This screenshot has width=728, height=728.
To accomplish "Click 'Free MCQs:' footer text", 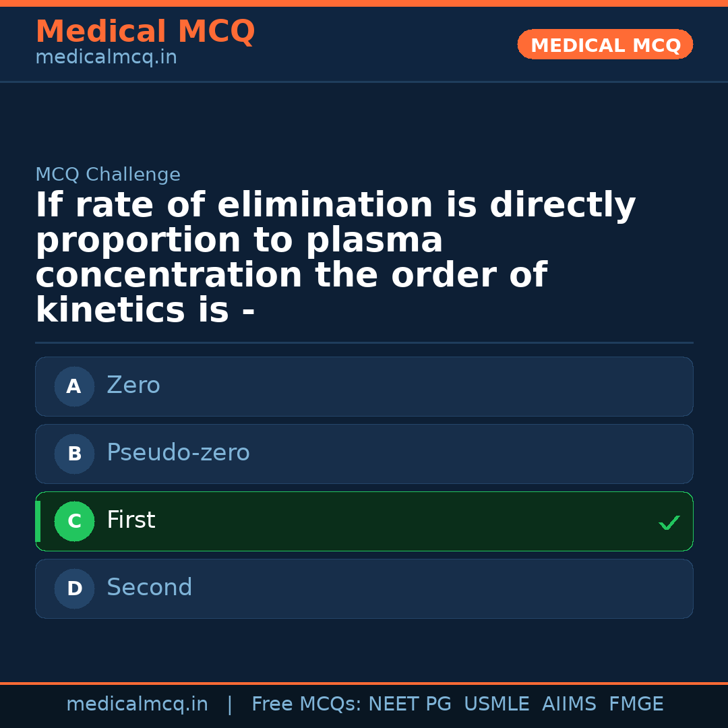I will (x=307, y=704).
